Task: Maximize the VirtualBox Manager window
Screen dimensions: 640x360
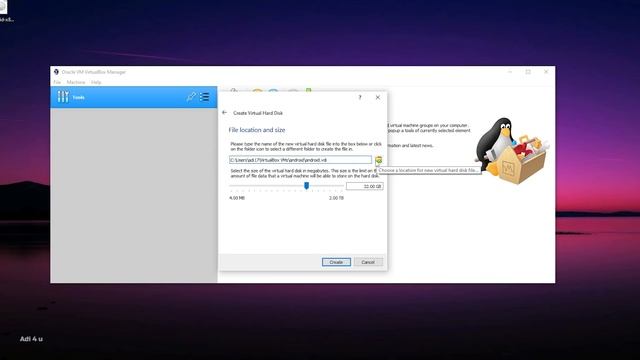Action: tap(528, 72)
